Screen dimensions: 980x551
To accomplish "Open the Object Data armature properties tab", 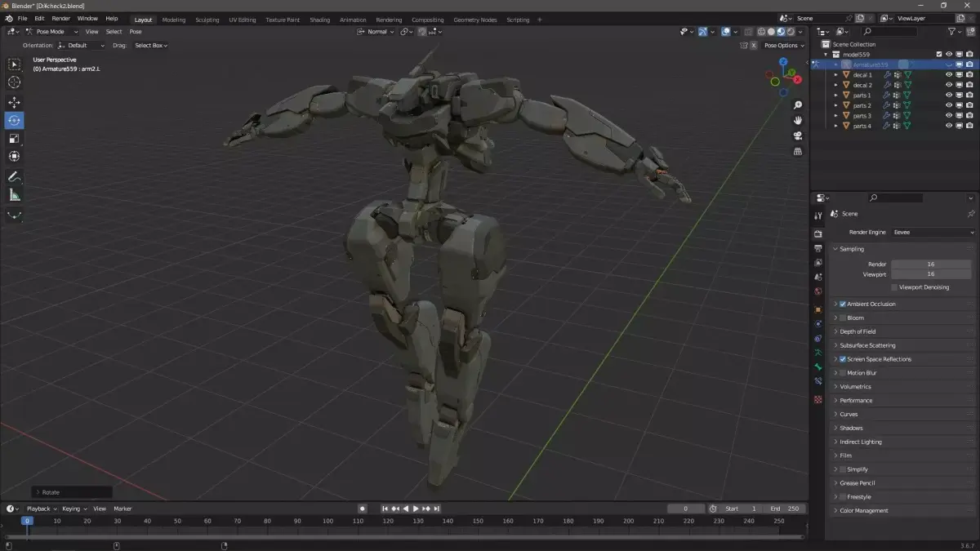I will click(x=818, y=353).
